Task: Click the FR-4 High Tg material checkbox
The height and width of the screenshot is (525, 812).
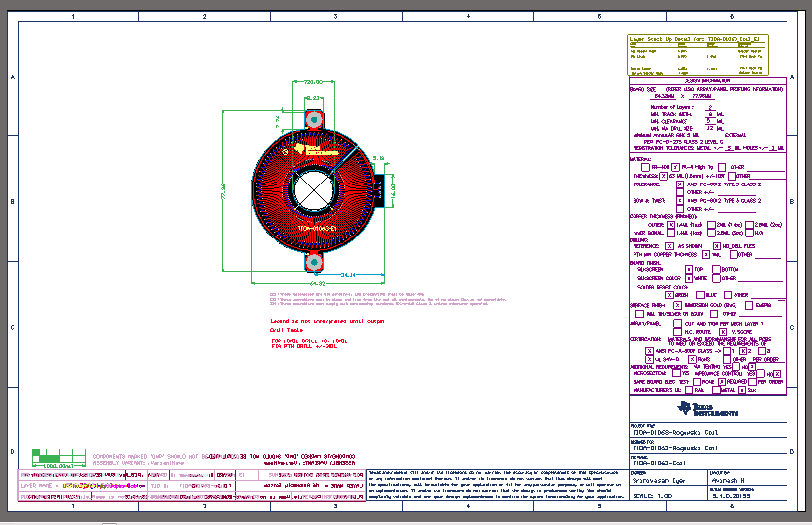Action: click(675, 167)
